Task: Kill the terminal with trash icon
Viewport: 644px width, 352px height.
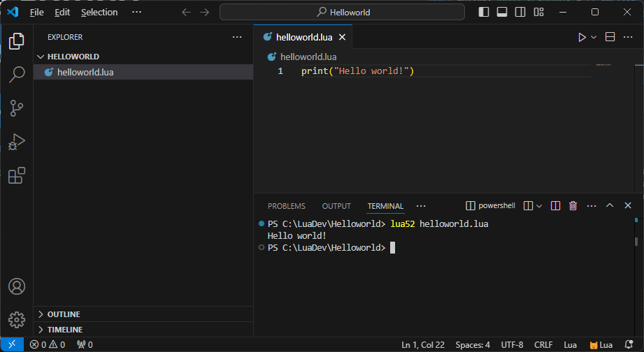Action: click(x=573, y=205)
